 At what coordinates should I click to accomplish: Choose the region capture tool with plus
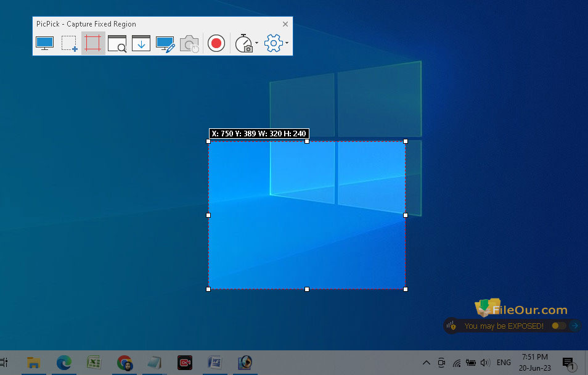(x=69, y=43)
